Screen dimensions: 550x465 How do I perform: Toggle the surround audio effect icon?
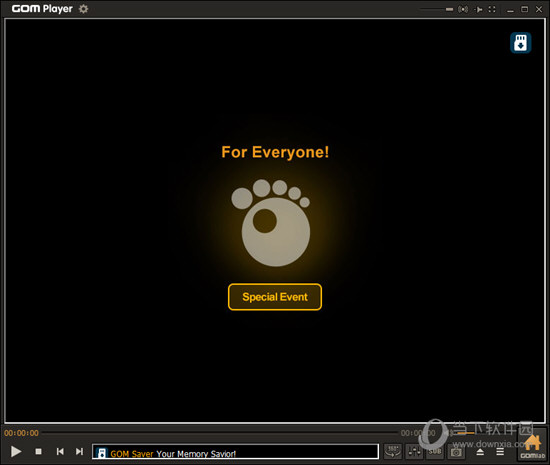pos(463,9)
